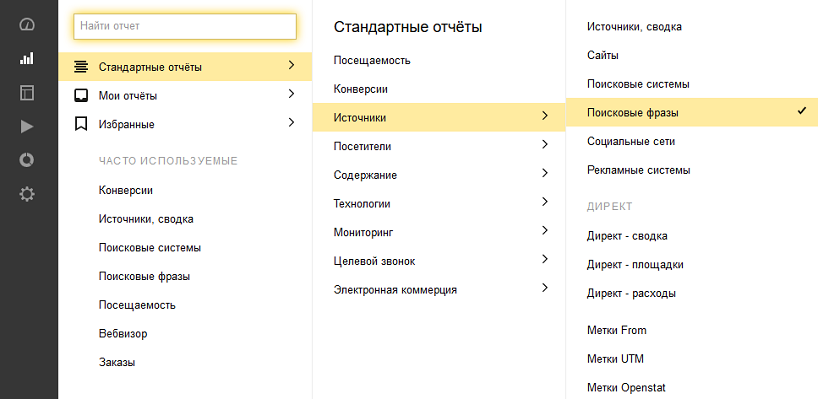Expand the Стандартные отчёты chevron

[292, 65]
